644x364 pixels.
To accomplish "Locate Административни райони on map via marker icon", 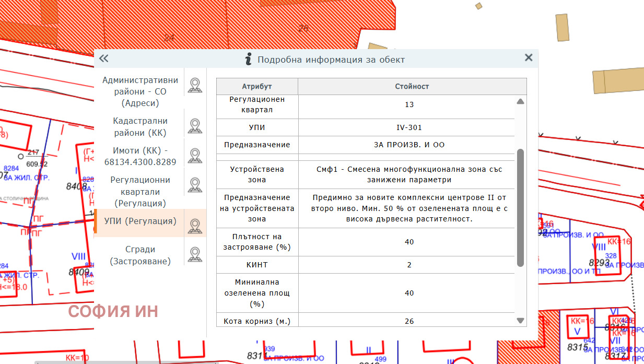I will coord(195,85).
